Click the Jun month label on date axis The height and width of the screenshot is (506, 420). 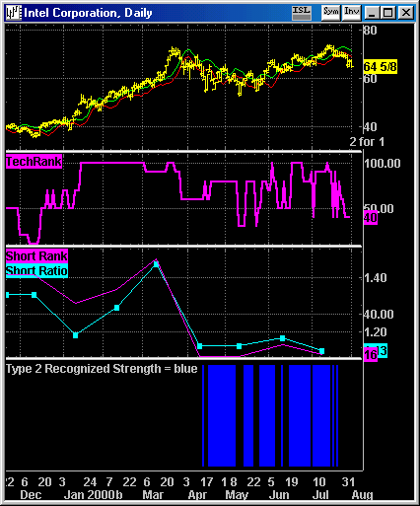point(279,494)
